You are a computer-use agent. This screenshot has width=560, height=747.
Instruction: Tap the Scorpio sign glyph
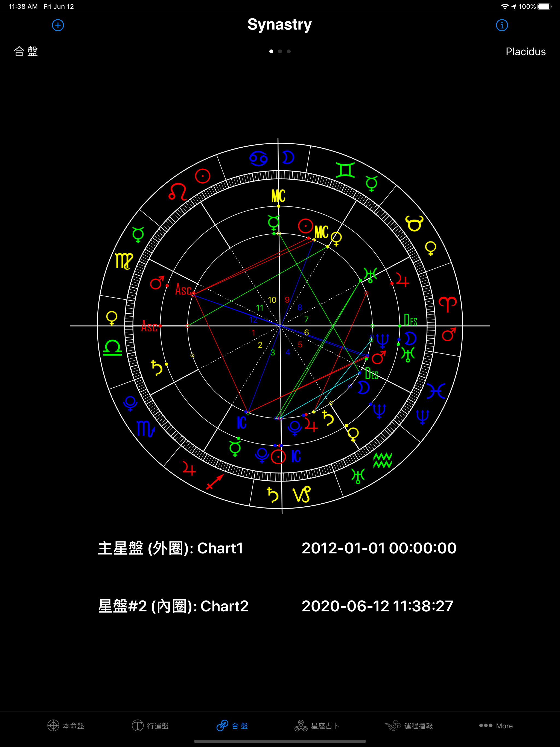pyautogui.click(x=146, y=429)
